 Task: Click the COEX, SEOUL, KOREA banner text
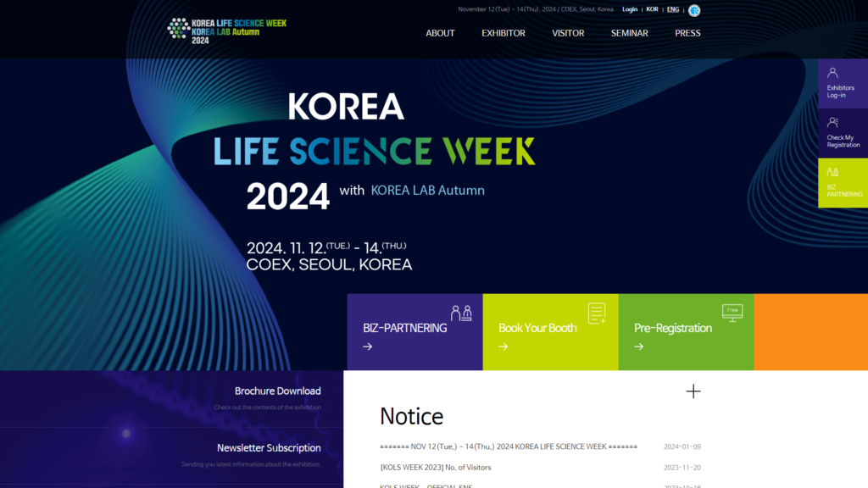(329, 265)
